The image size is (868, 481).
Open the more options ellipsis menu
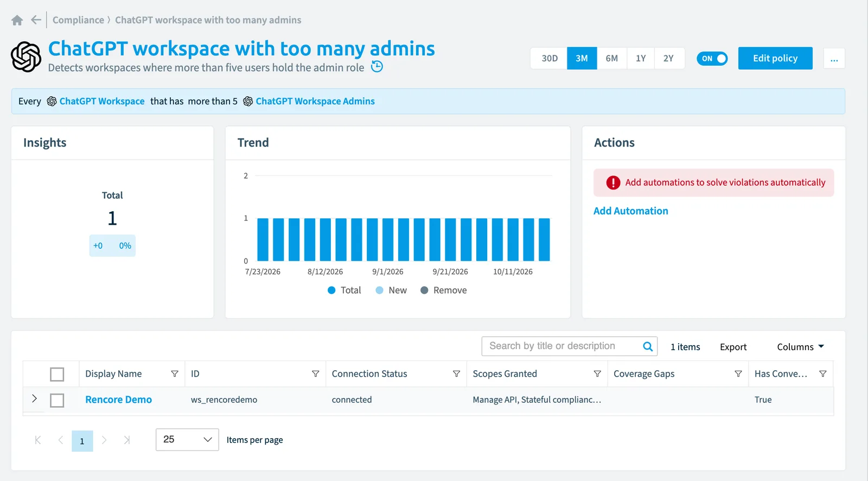coord(834,59)
